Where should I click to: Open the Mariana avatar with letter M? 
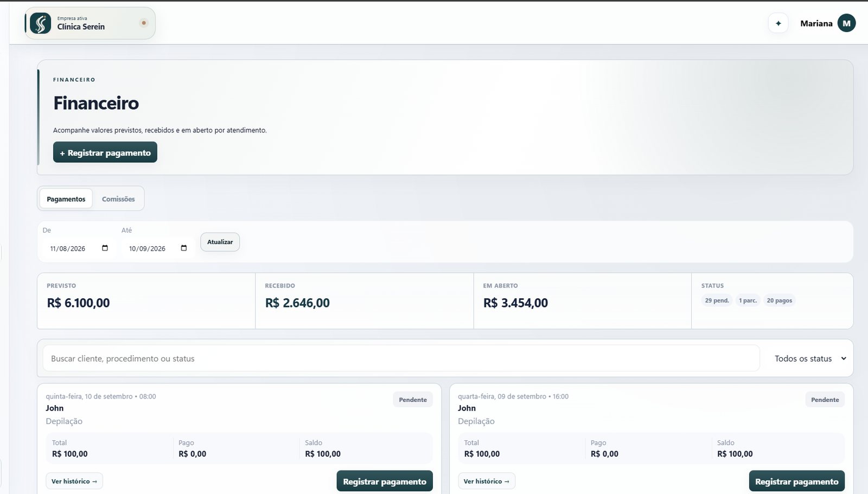[846, 23]
